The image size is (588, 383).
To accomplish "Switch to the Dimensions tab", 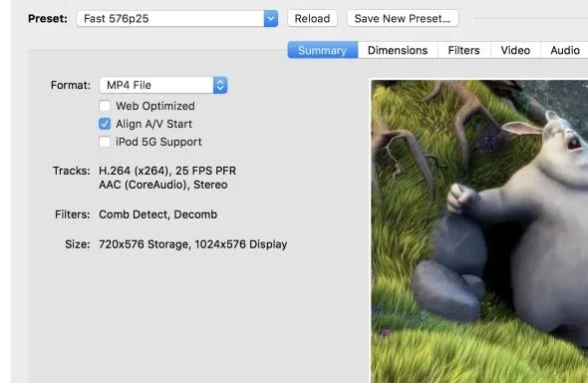I will [x=398, y=50].
